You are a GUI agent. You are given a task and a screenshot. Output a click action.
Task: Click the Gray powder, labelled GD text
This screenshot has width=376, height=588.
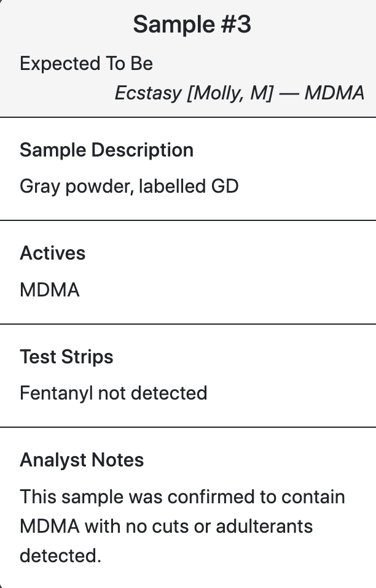point(129,187)
